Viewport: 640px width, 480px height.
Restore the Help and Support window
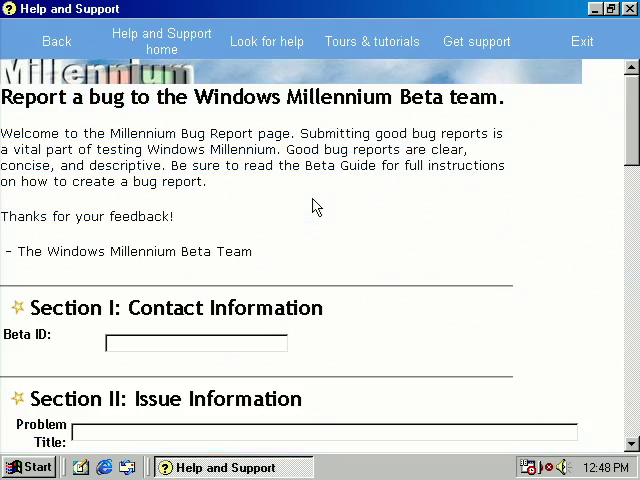[611, 9]
